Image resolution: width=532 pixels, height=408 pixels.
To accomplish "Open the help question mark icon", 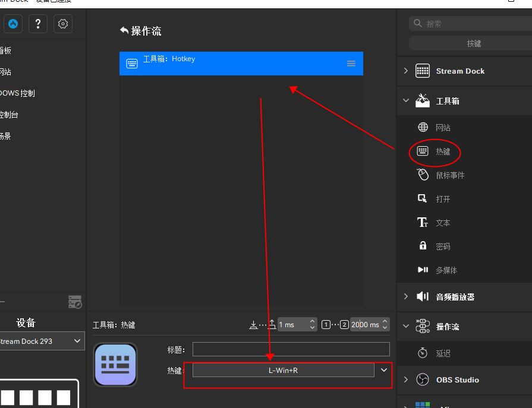I will click(38, 24).
